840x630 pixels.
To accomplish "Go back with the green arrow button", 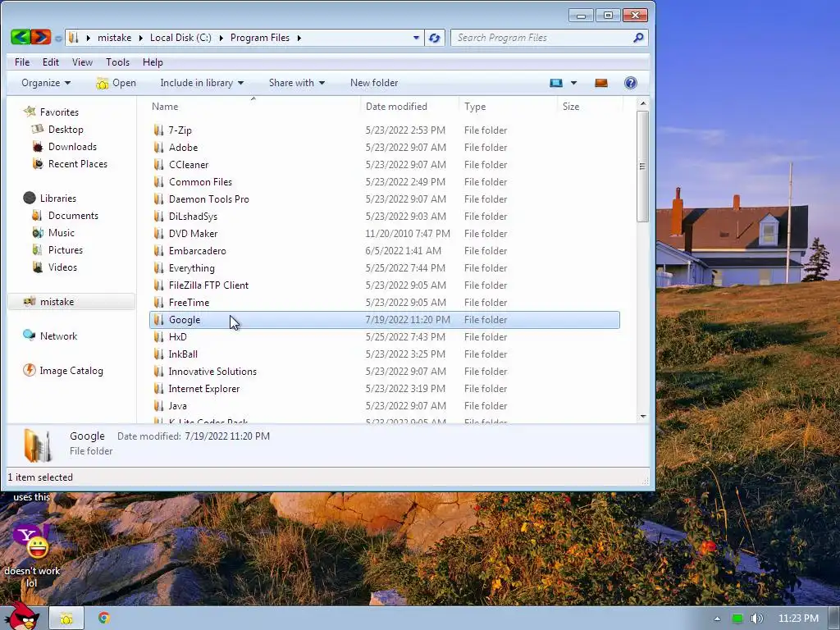I will tap(21, 38).
